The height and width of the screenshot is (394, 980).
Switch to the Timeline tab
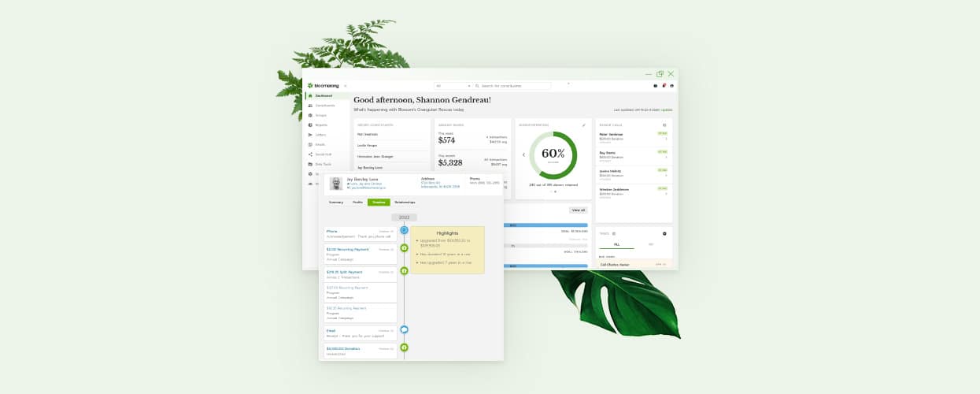(x=379, y=203)
